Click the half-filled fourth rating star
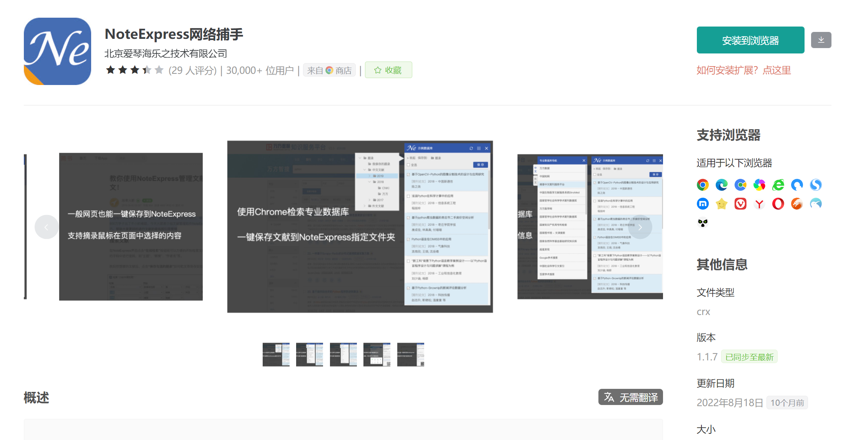Screen dimensions: 868x440 click(x=147, y=70)
